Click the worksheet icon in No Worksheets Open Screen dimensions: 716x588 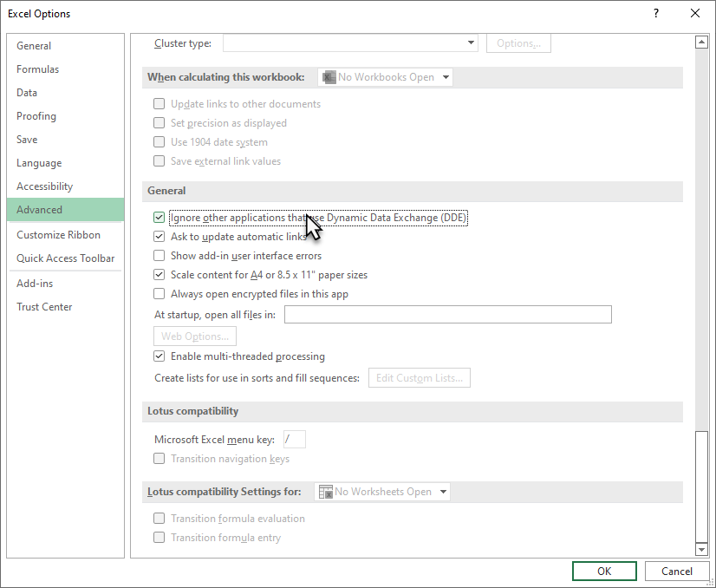326,492
